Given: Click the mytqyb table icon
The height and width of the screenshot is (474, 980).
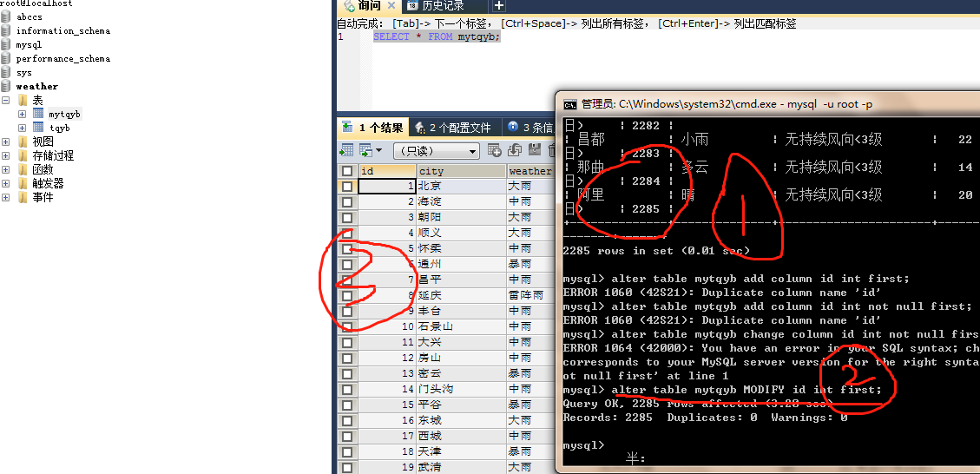Looking at the screenshot, I should pos(38,114).
